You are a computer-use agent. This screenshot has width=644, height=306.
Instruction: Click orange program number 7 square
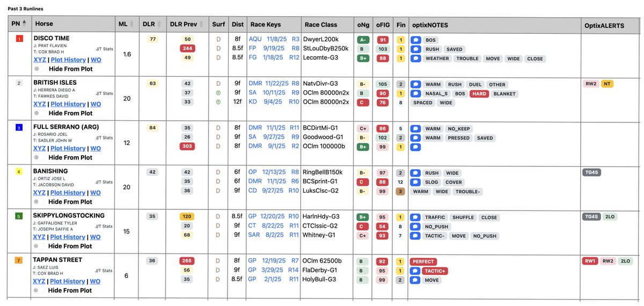(x=19, y=261)
